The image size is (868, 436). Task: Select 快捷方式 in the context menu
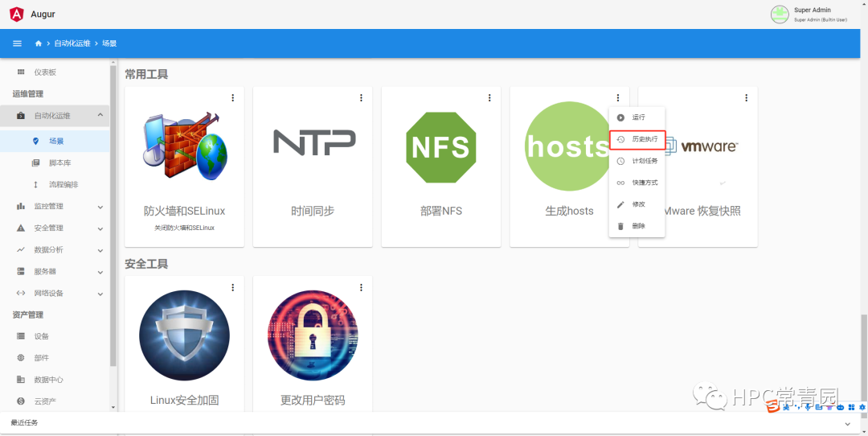click(637, 183)
